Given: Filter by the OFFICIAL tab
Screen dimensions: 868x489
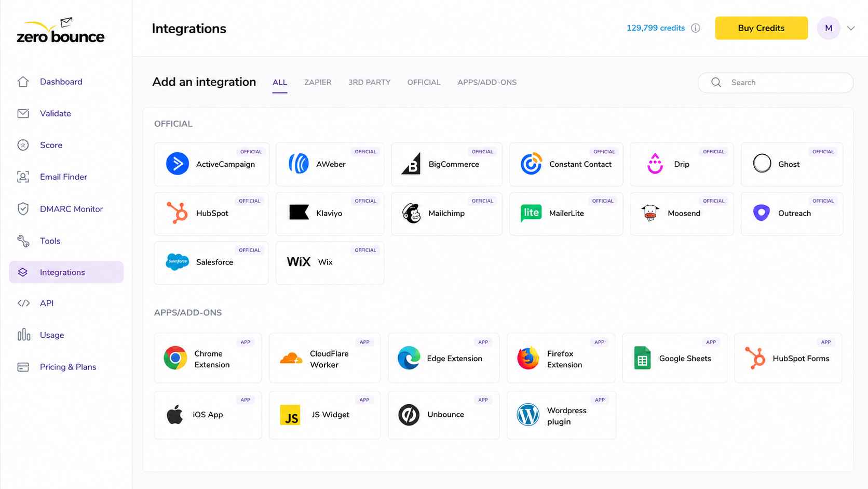Looking at the screenshot, I should [424, 83].
